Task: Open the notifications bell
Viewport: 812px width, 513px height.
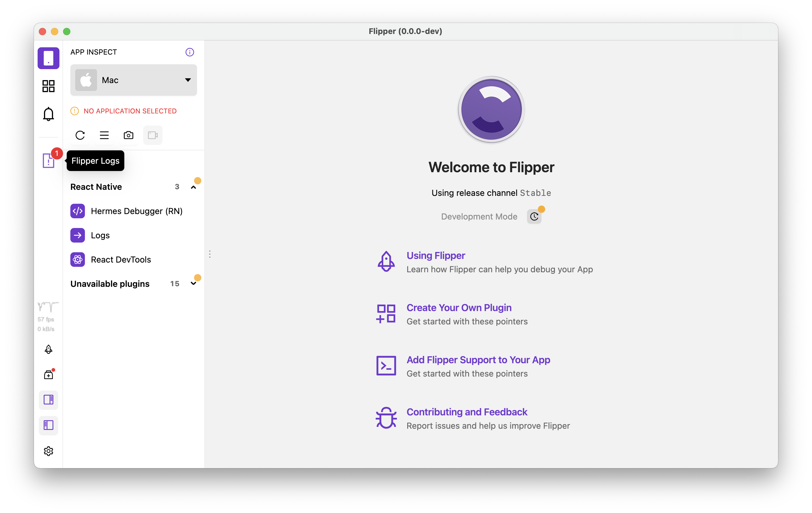Action: [x=48, y=114]
